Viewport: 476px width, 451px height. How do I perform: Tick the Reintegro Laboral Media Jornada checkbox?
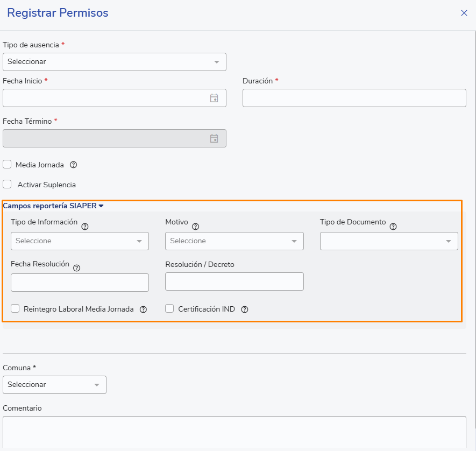tap(15, 308)
